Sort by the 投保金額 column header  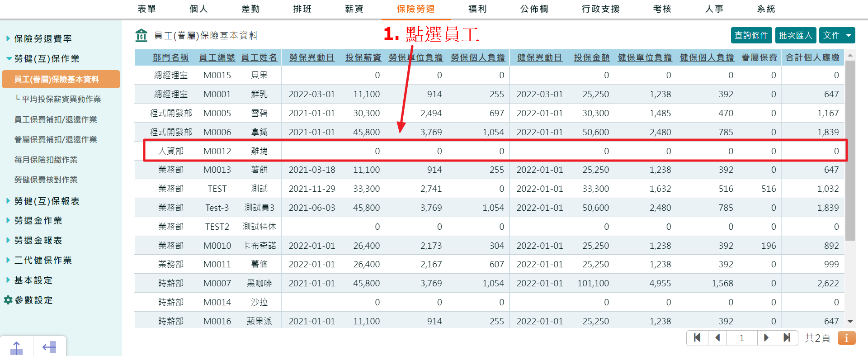592,57
